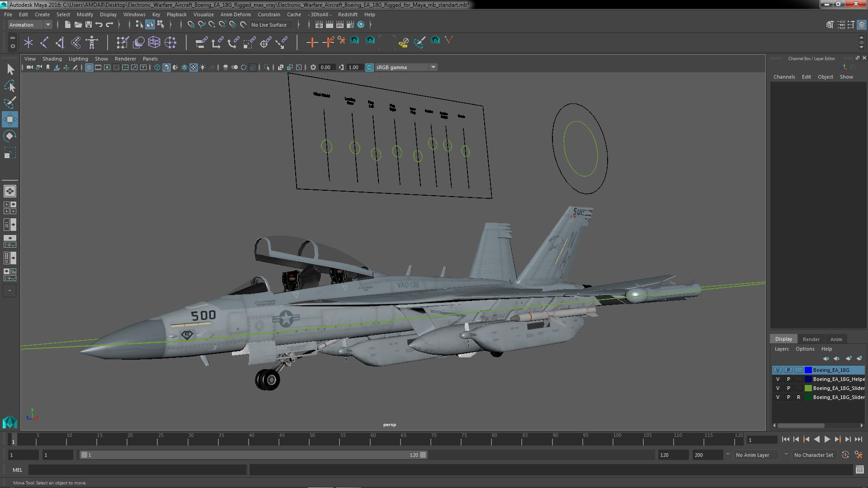Click the Create IK Handle shelf icon
868x488 pixels.
click(60, 42)
